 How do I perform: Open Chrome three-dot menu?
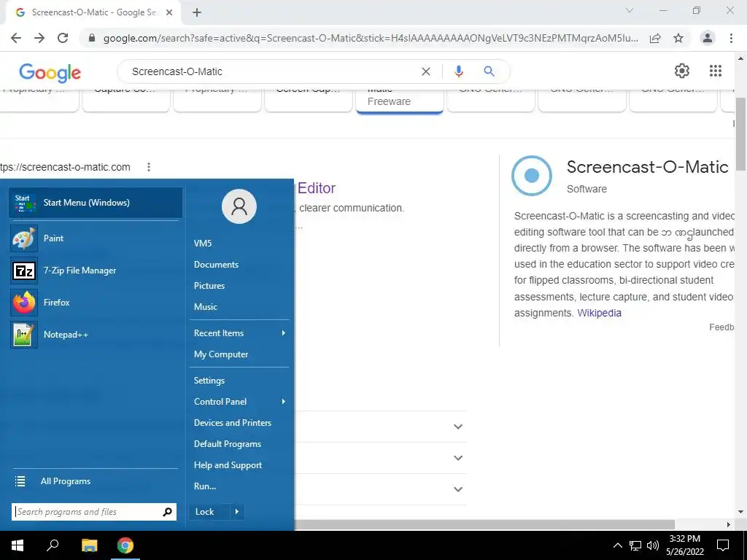coord(731,38)
